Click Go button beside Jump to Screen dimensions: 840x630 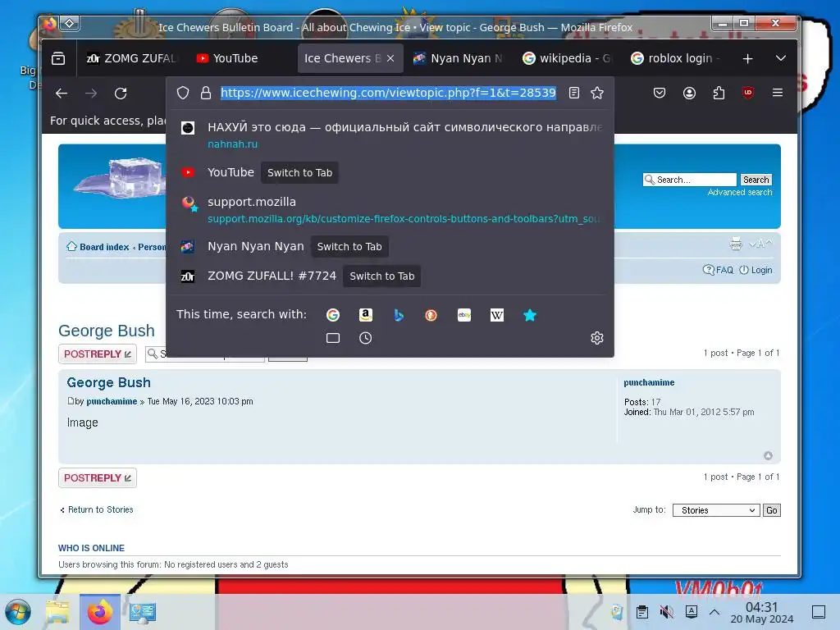(x=771, y=510)
